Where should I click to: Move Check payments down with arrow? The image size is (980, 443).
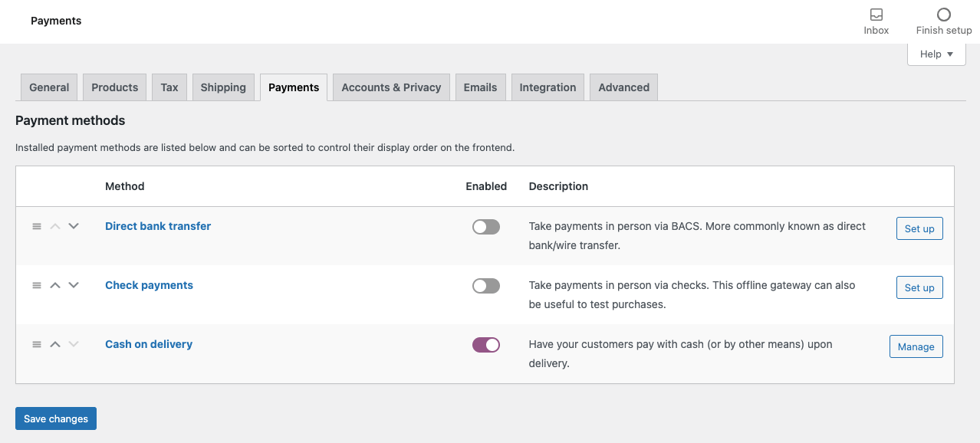(74, 285)
